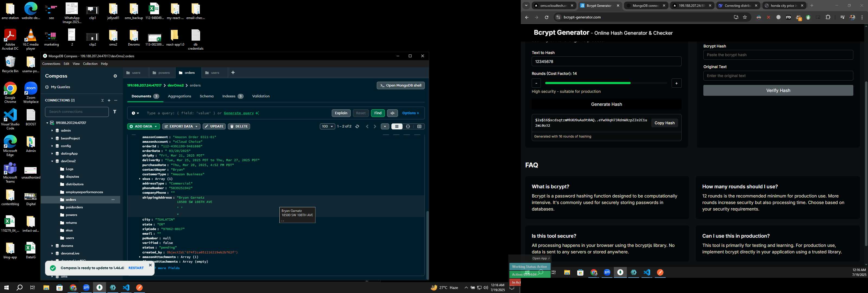This screenshot has width=868, height=293.
Task: Click Windows Start button
Action: pos(6,288)
